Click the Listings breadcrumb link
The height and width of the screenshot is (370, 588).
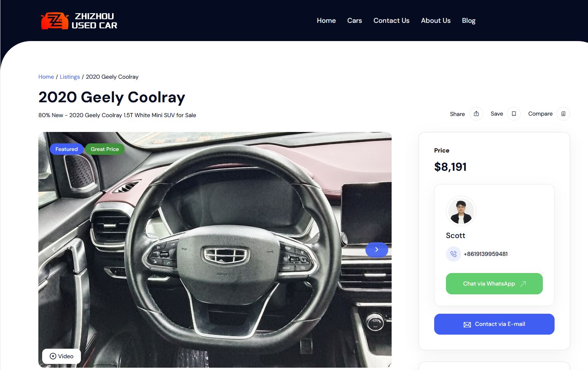[70, 77]
